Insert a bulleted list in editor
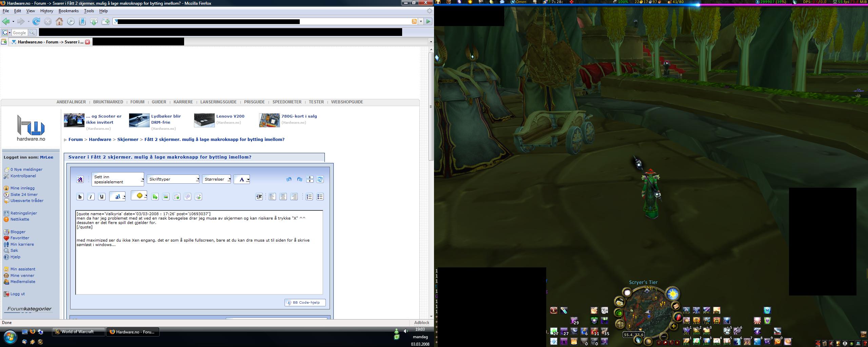The width and height of the screenshot is (868, 347). click(320, 197)
